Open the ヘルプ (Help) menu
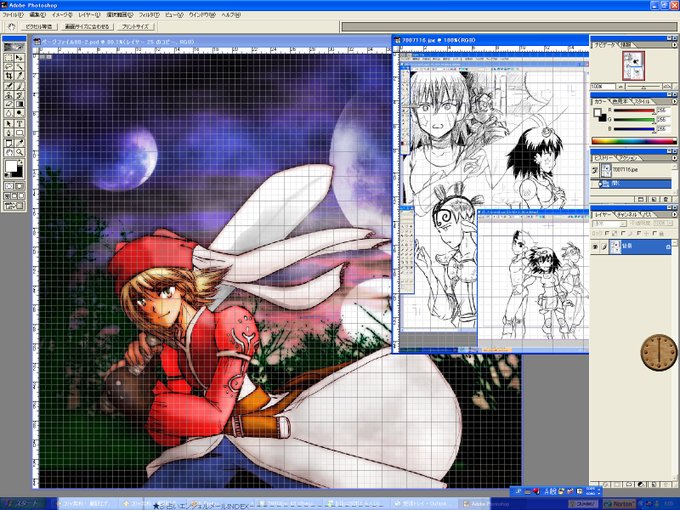Viewport: 680px width, 510px height. [x=231, y=15]
